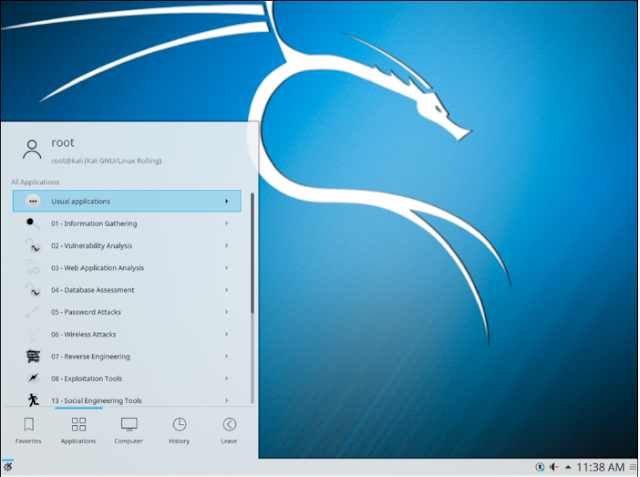Click root@kali (Kali GNU/Linux Rolling) text
Viewport: 640px width, 477px height.
107,161
